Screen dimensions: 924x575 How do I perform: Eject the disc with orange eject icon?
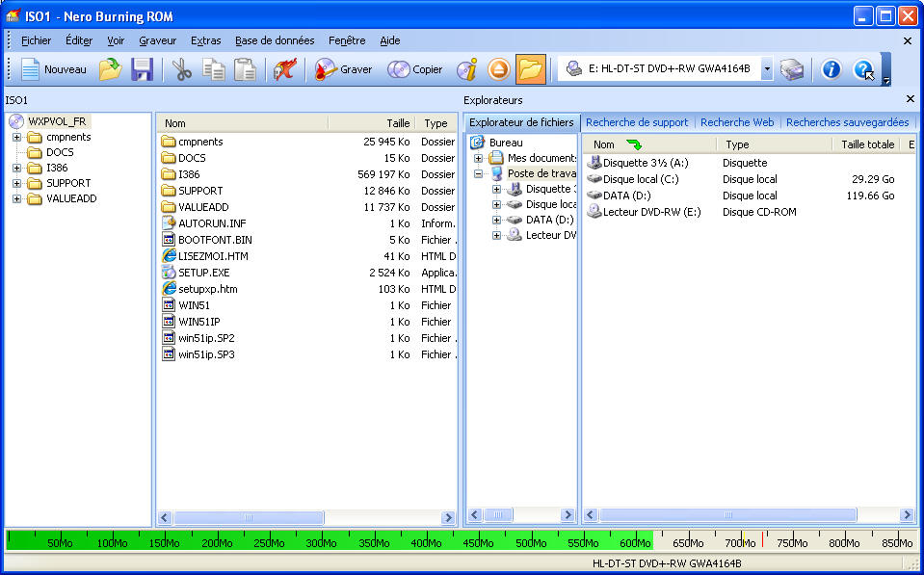pyautogui.click(x=498, y=69)
